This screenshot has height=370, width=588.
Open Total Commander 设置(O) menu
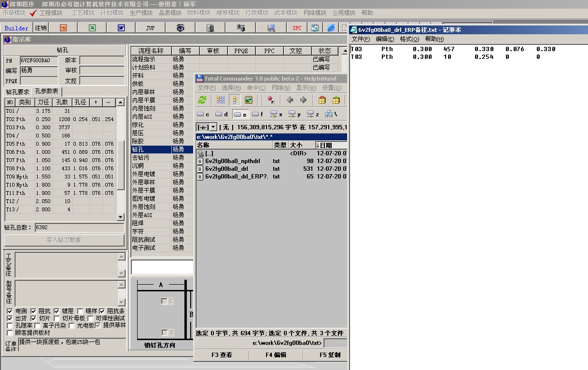point(332,88)
